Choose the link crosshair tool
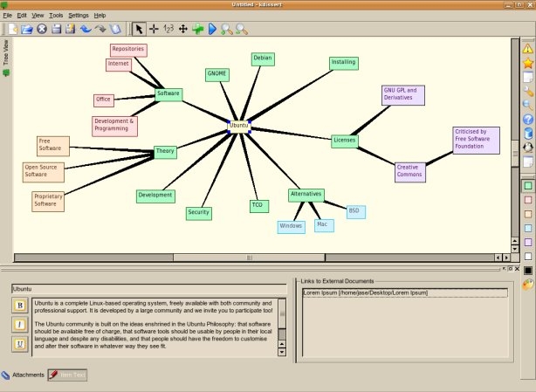This screenshot has height=392, width=536. coord(154,29)
